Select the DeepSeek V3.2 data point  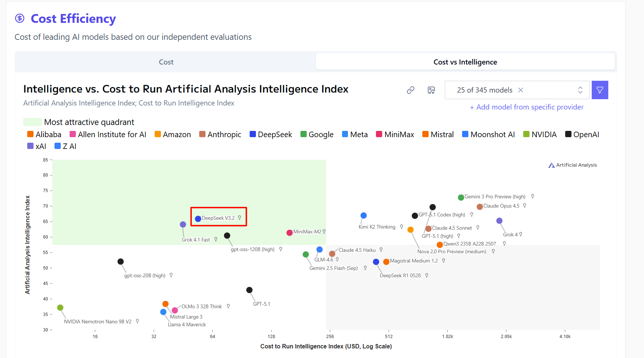click(198, 219)
